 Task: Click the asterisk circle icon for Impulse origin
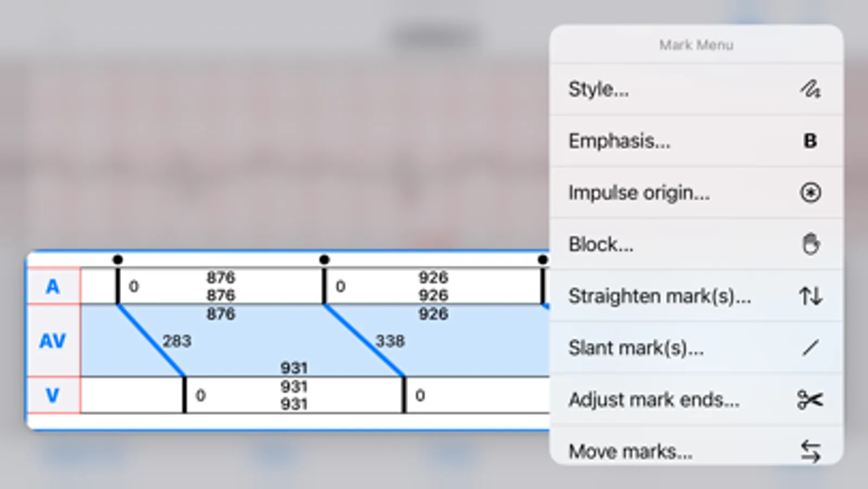pyautogui.click(x=810, y=192)
